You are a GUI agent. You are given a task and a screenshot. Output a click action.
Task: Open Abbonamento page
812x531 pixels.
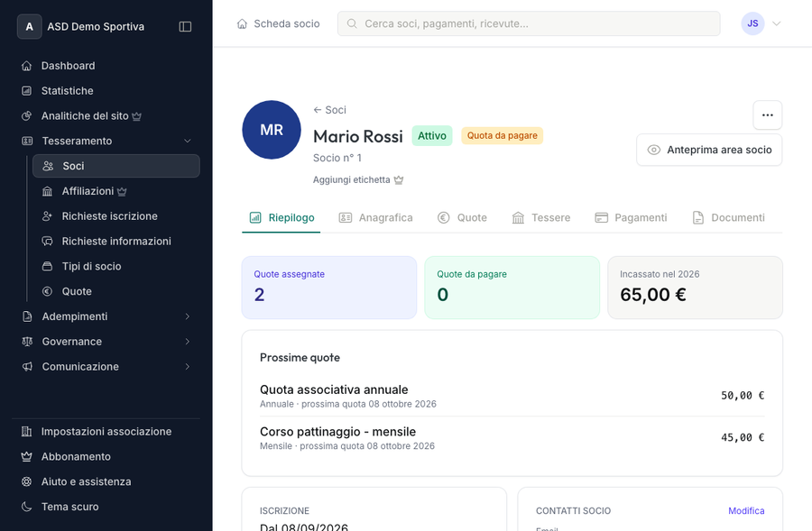(x=106, y=456)
